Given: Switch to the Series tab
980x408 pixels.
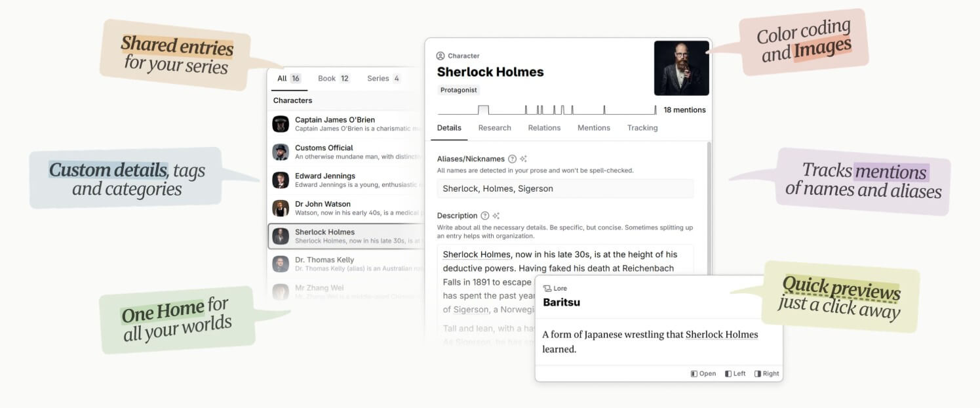Looking at the screenshot, I should [x=384, y=79].
